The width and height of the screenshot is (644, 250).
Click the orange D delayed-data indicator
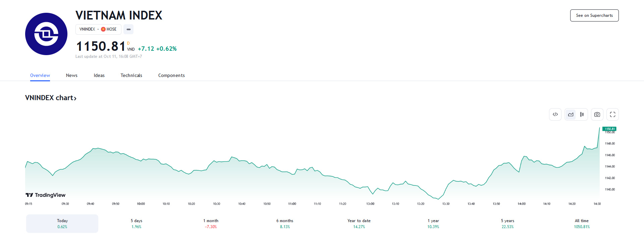pos(128,43)
